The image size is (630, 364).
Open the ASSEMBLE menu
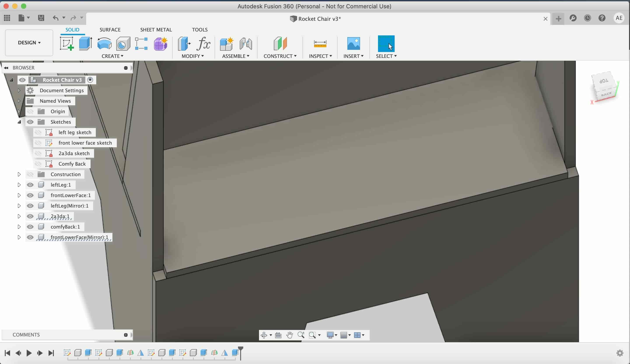coord(236,56)
